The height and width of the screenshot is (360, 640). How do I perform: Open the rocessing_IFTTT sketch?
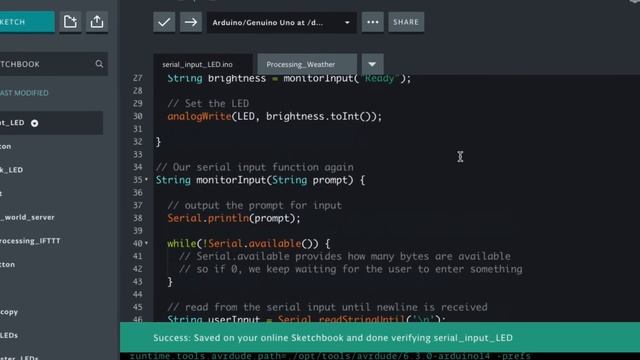tap(30, 241)
